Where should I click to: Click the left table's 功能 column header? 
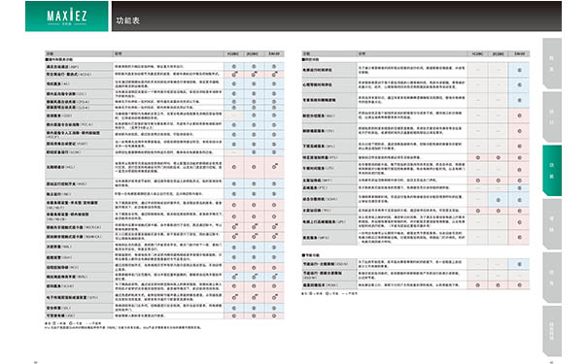79,53
